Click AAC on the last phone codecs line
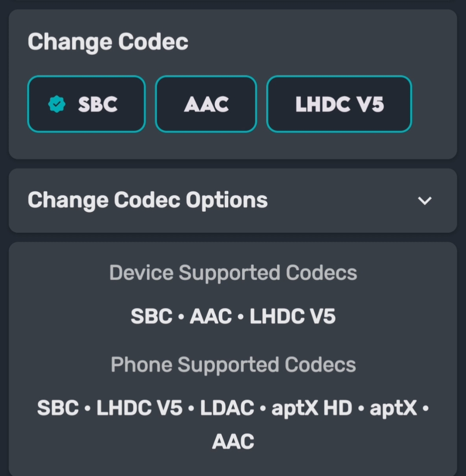This screenshot has height=476, width=466. [233, 442]
